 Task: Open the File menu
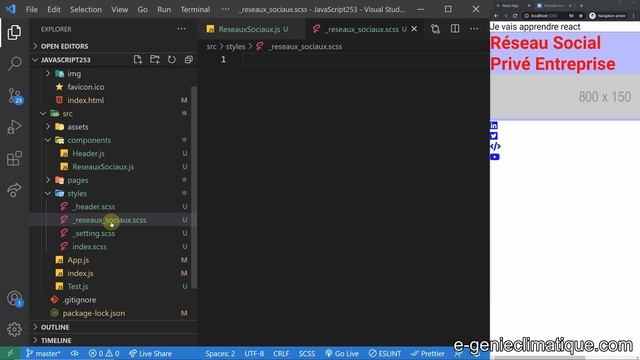coord(31,9)
